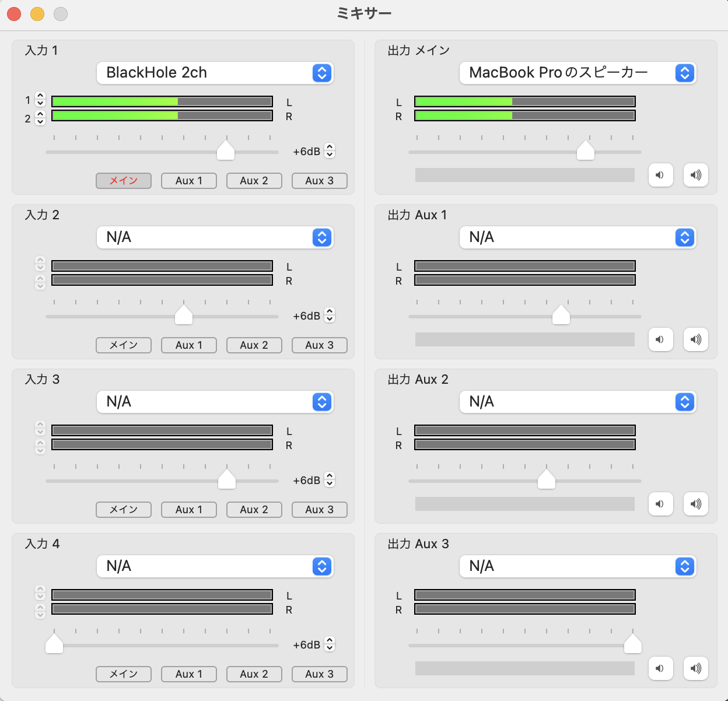Hit the loud speaker icon in 出力 Aux 3

(695, 668)
